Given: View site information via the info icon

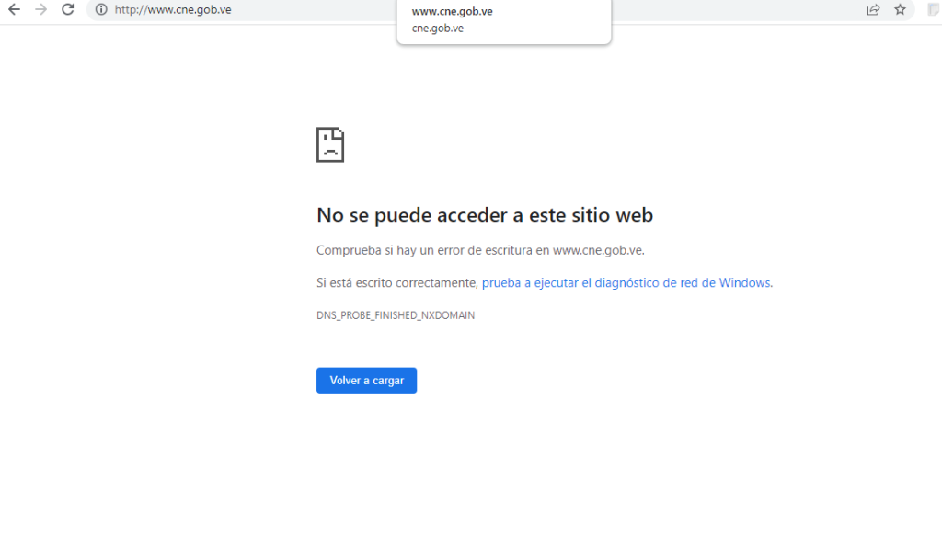Looking at the screenshot, I should 101,9.
